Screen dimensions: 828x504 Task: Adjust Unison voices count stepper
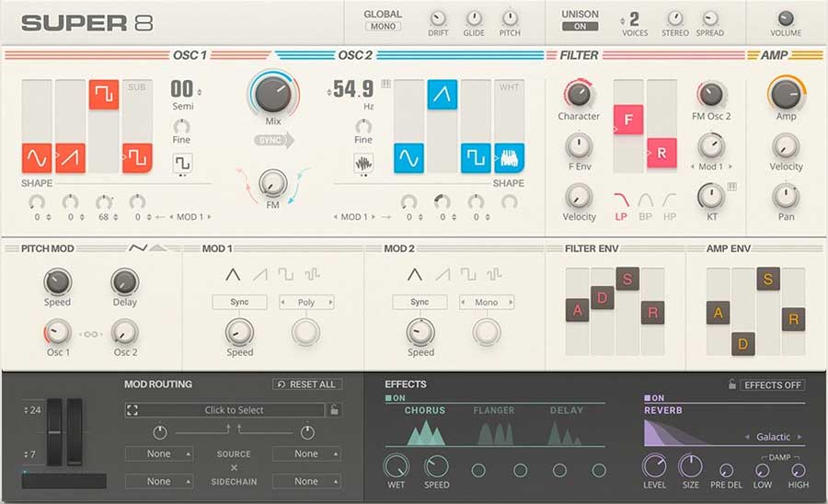pyautogui.click(x=623, y=20)
